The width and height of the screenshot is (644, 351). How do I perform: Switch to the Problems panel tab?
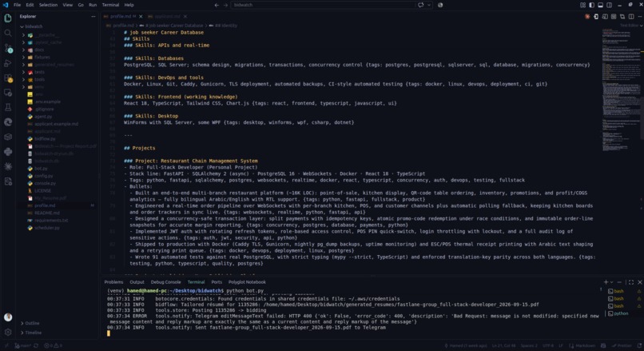pos(113,282)
